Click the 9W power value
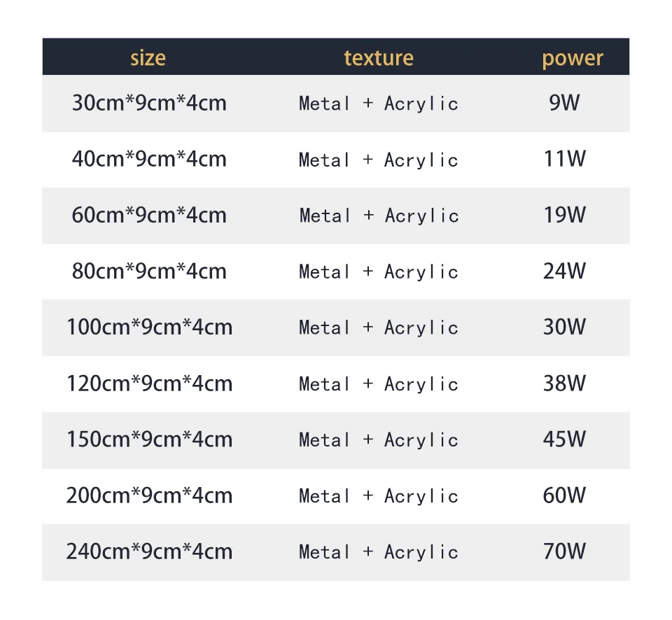The height and width of the screenshot is (620, 672). [x=564, y=103]
